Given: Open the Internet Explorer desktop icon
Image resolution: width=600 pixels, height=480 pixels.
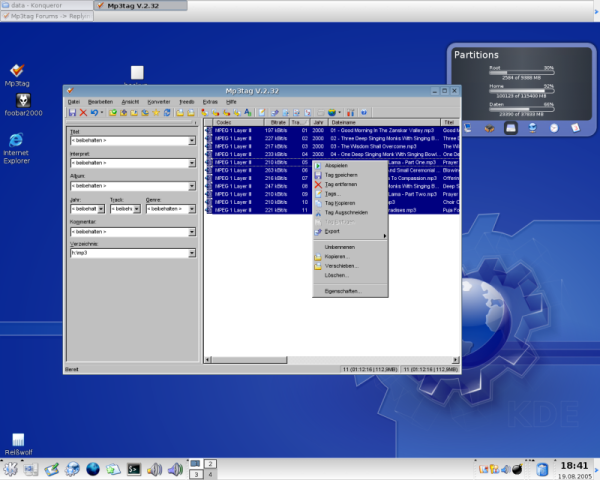Looking at the screenshot, I should point(16,149).
